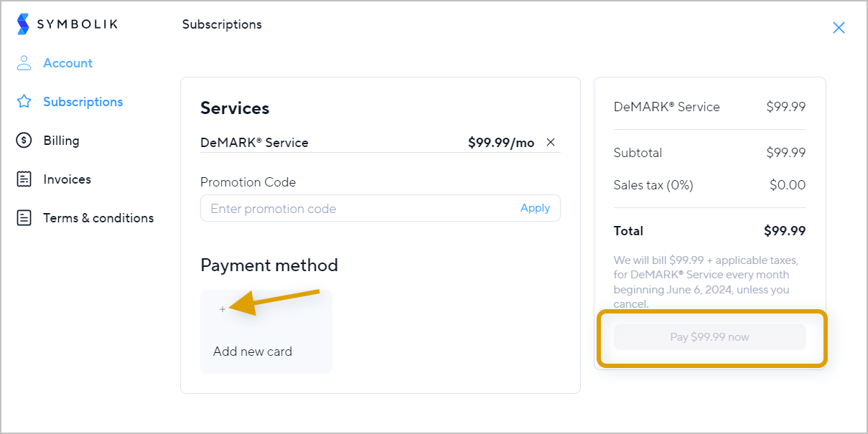The height and width of the screenshot is (434, 868).
Task: Click the Invoices receipt icon
Action: (24, 179)
